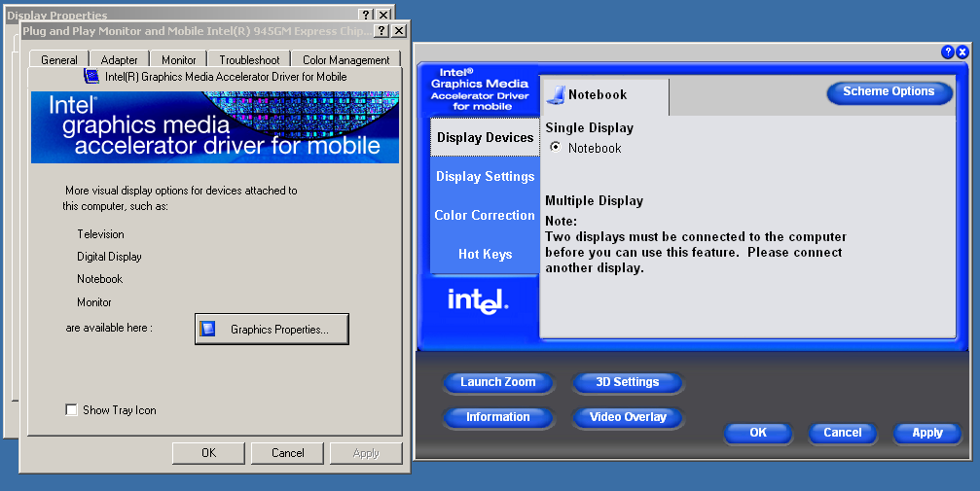Open Hot Keys in Intel sidebar
Viewport: 980px width, 491px height.
tap(485, 254)
